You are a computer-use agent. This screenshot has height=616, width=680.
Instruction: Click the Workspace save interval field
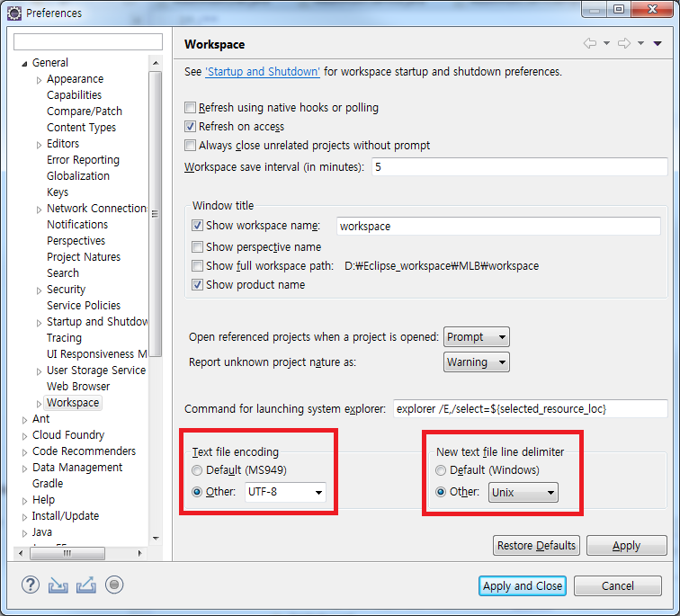pyautogui.click(x=520, y=167)
